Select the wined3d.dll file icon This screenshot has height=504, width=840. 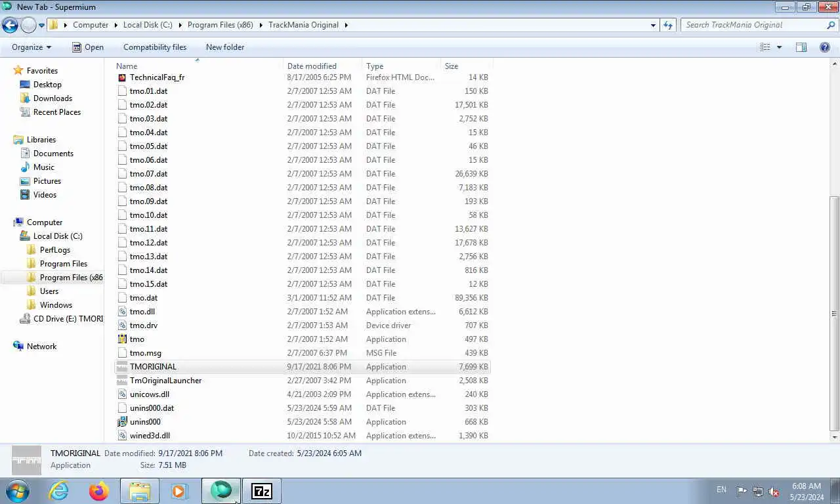122,436
